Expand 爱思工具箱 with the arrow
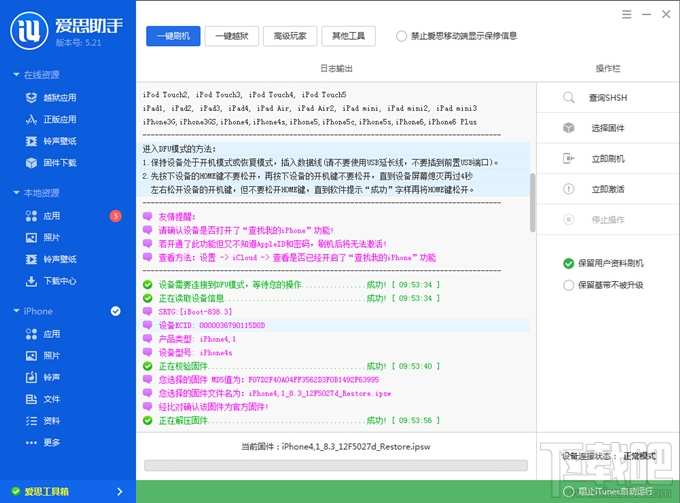 point(120,491)
